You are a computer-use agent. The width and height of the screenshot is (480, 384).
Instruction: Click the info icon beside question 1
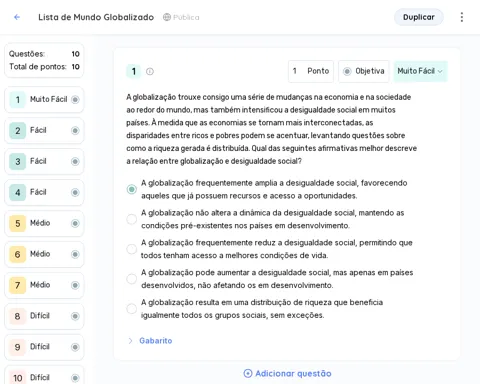tap(150, 71)
